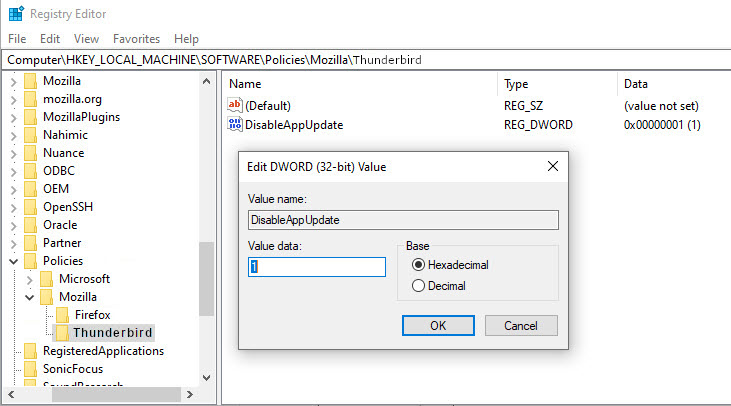Confirm the DWORD edit with OK

(438, 325)
